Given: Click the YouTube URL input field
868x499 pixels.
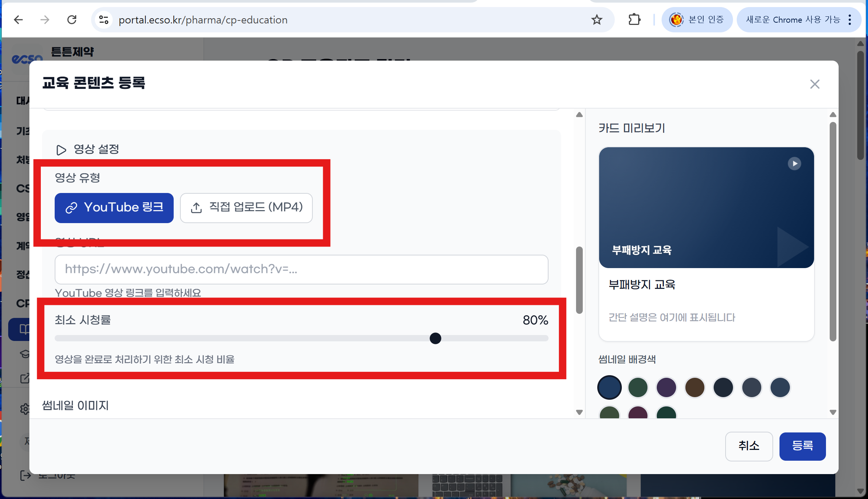Looking at the screenshot, I should (301, 269).
